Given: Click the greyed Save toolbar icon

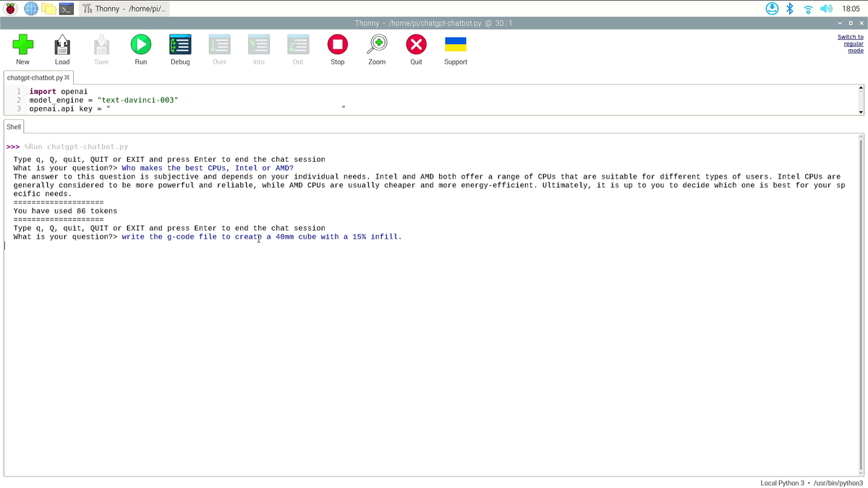Looking at the screenshot, I should click(x=101, y=50).
